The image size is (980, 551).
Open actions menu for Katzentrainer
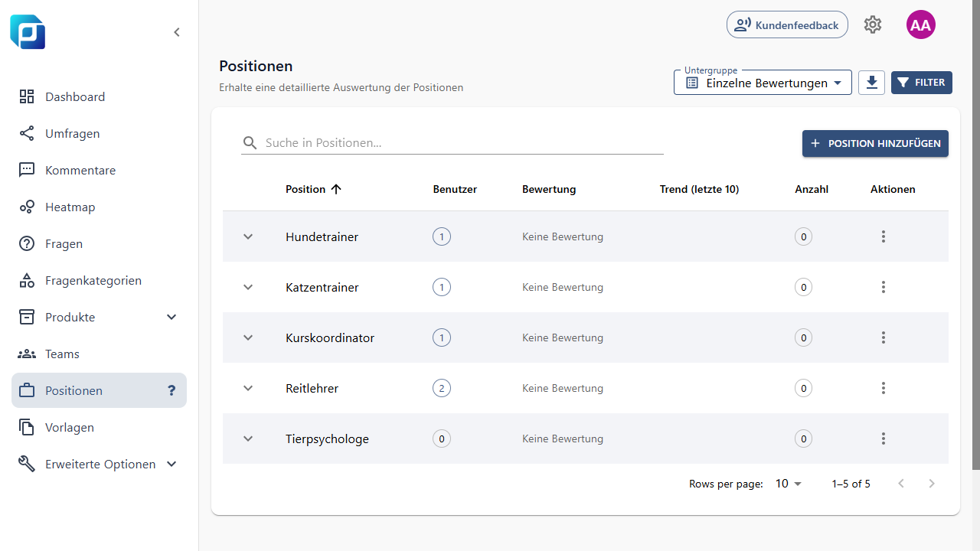[x=884, y=287]
